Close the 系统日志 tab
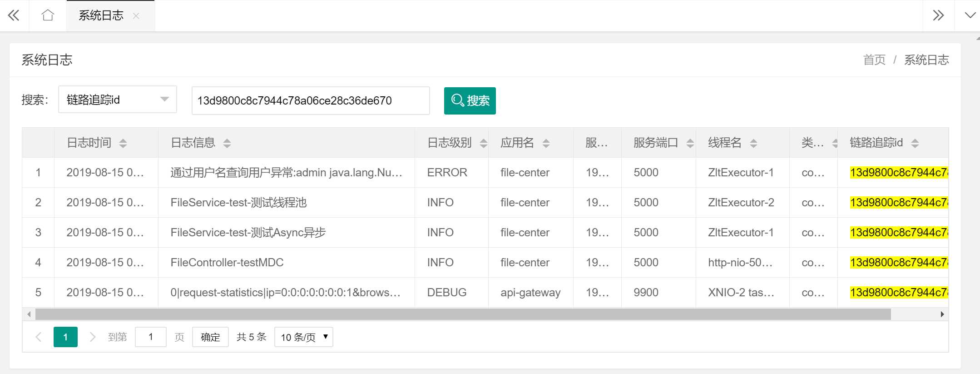The width and height of the screenshot is (980, 374). pos(136,16)
